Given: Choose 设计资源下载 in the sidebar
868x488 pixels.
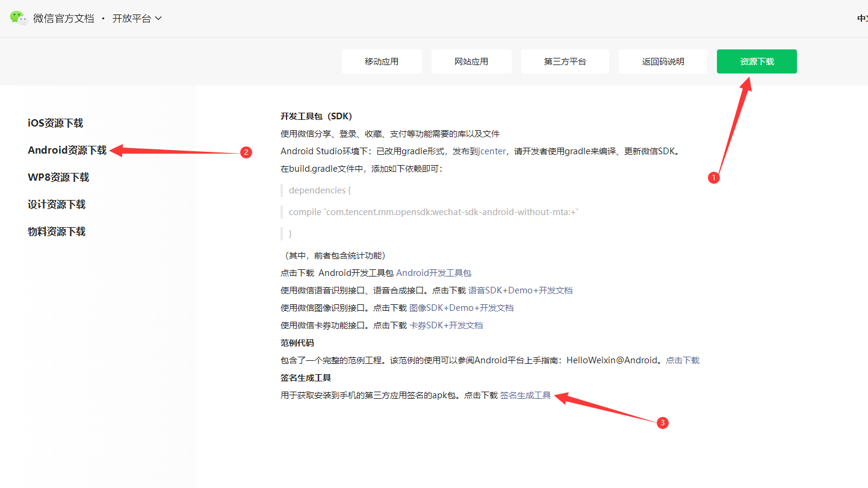Looking at the screenshot, I should point(57,205).
